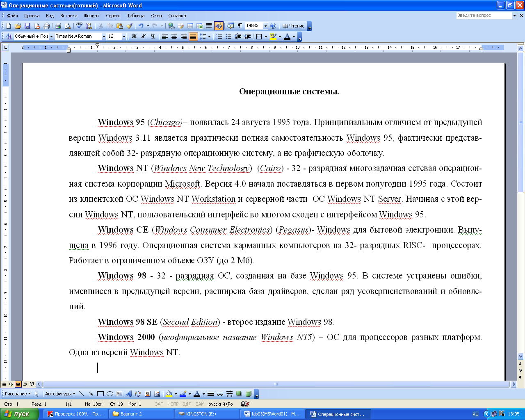Click the Paste clipboard icon
The height and width of the screenshot is (420, 525).
[x=120, y=26]
